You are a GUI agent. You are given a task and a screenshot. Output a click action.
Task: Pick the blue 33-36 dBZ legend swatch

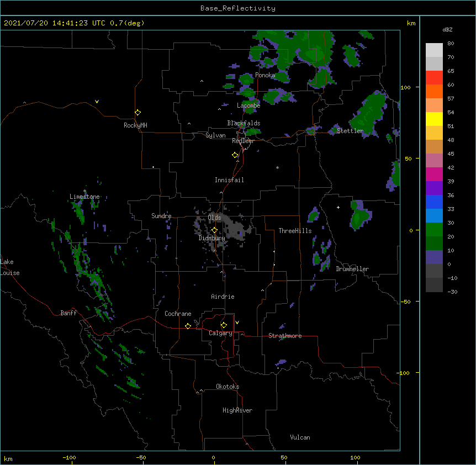pos(434,202)
